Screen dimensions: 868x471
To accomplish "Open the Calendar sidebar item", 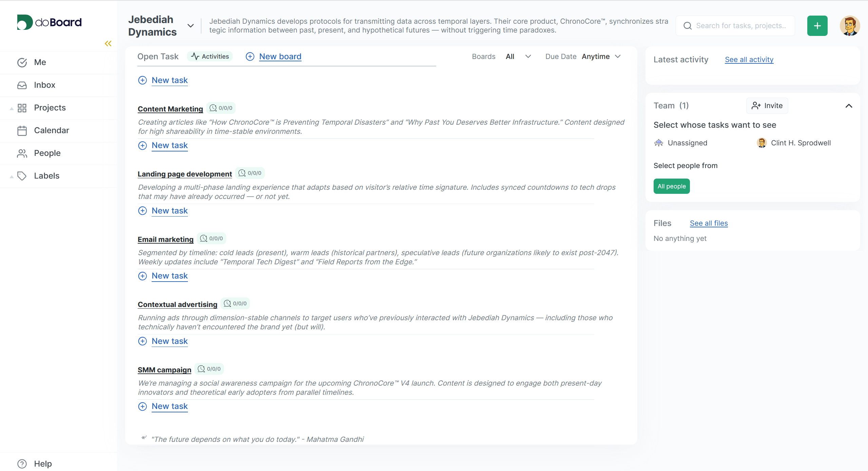I will pyautogui.click(x=51, y=130).
